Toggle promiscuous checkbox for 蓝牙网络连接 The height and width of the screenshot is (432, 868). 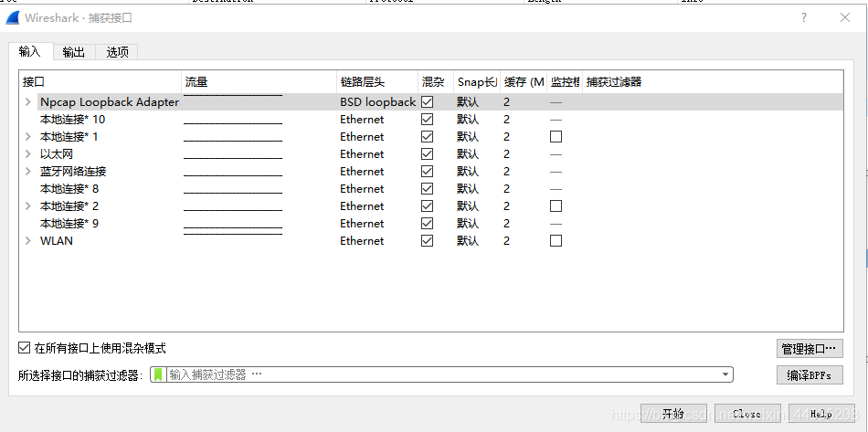pos(428,172)
